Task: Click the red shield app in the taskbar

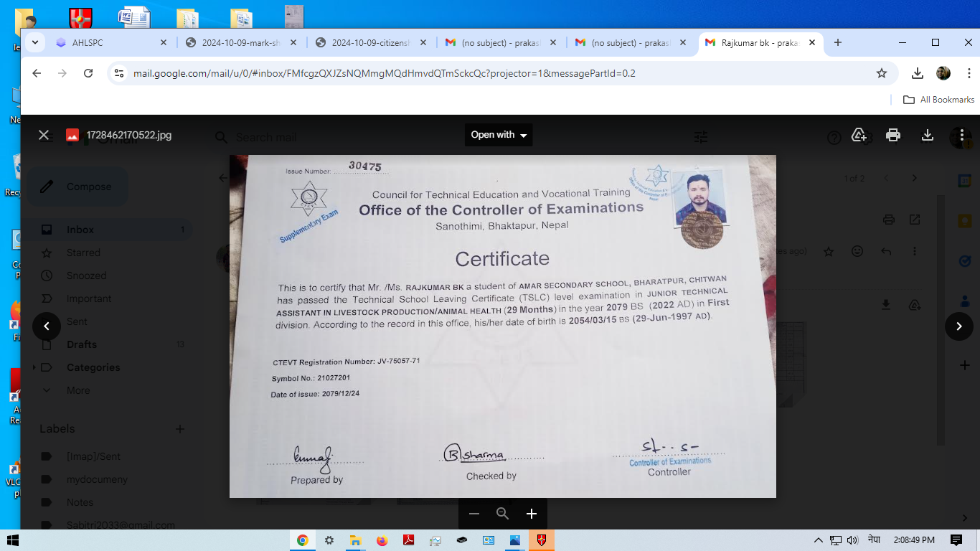Action: point(542,540)
